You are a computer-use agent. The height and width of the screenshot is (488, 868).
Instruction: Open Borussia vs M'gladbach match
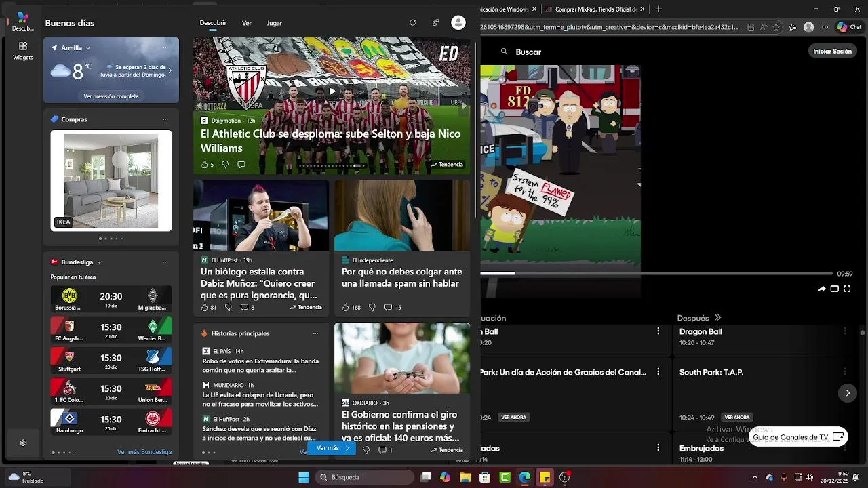click(111, 299)
